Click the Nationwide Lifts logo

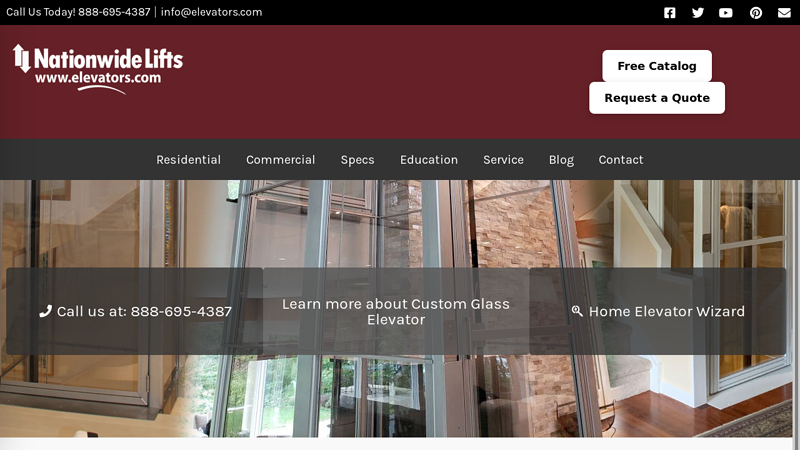[x=98, y=69]
